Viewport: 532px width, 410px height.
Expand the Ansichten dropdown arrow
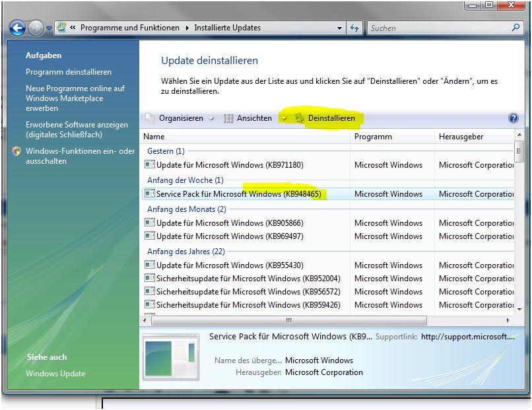click(284, 118)
